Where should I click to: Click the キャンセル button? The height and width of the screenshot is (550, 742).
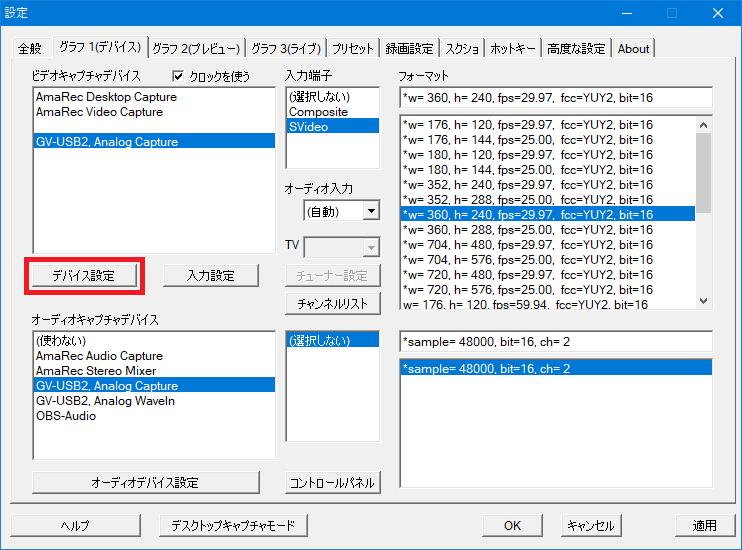pyautogui.click(x=591, y=525)
